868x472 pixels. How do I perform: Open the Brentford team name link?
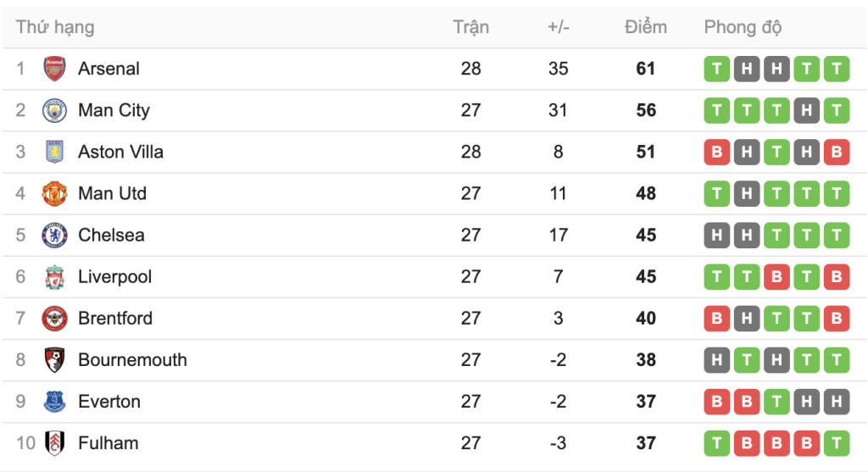[115, 318]
